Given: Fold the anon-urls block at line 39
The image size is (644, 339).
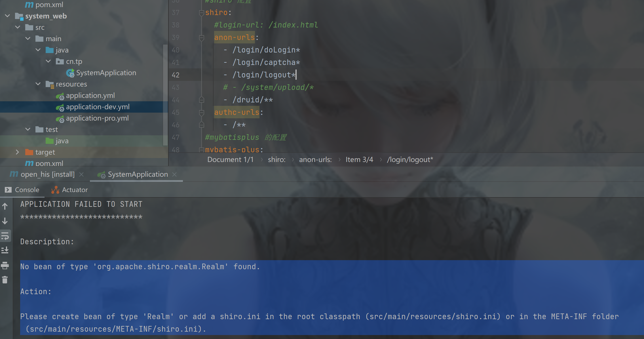Looking at the screenshot, I should point(202,38).
